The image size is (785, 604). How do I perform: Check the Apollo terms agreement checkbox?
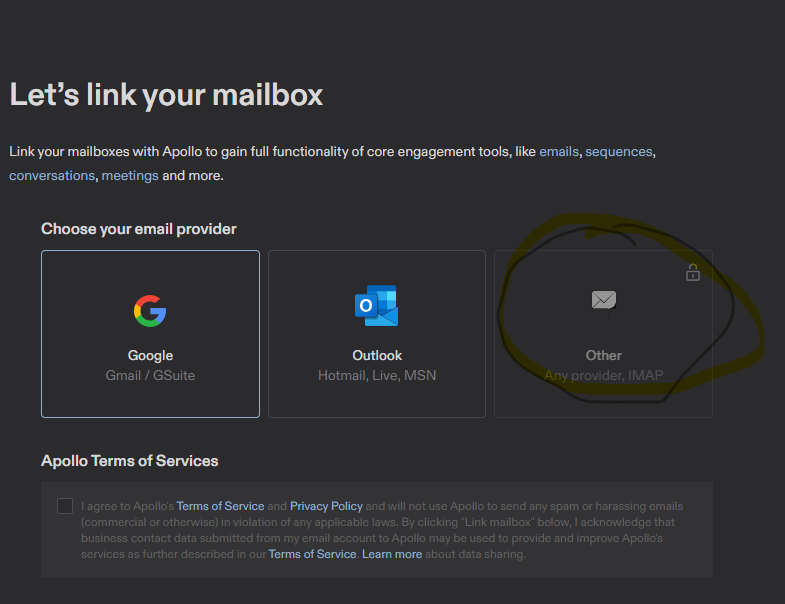pyautogui.click(x=65, y=506)
